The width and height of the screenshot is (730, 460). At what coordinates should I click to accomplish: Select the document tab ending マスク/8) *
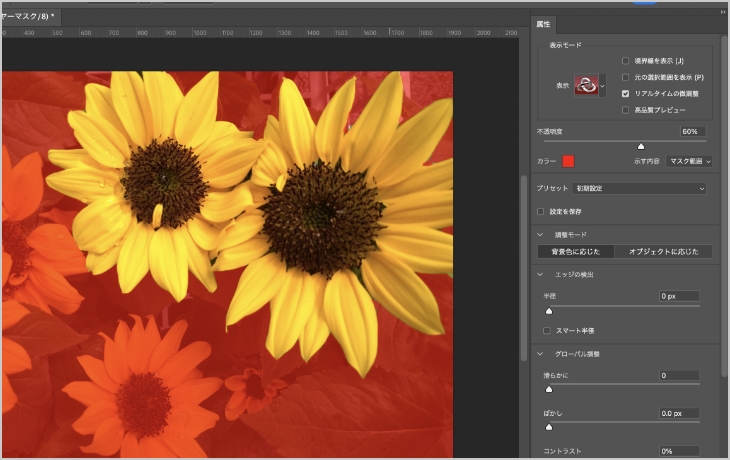coord(29,17)
